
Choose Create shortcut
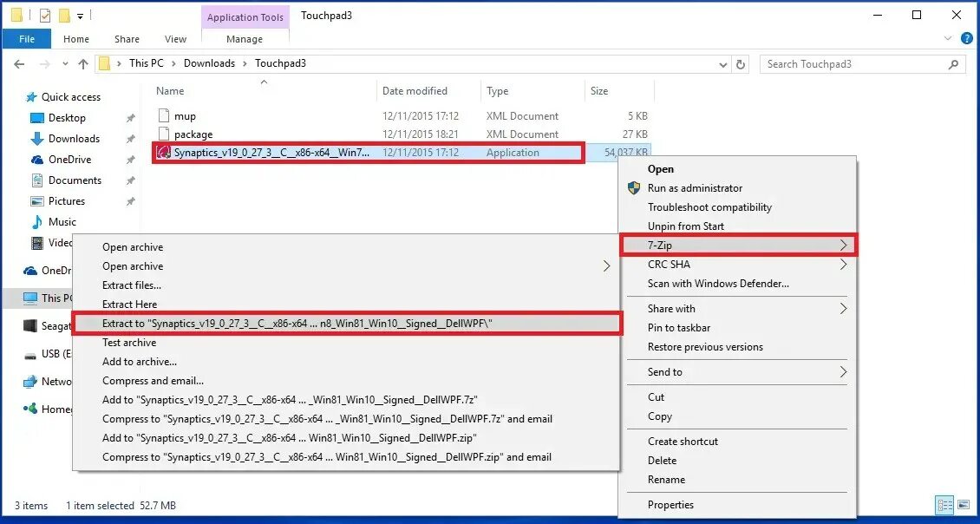(683, 442)
